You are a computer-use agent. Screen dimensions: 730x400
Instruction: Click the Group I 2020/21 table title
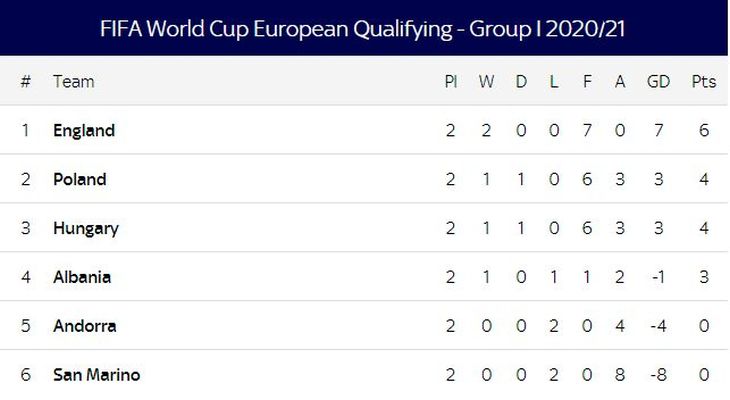[x=364, y=28]
